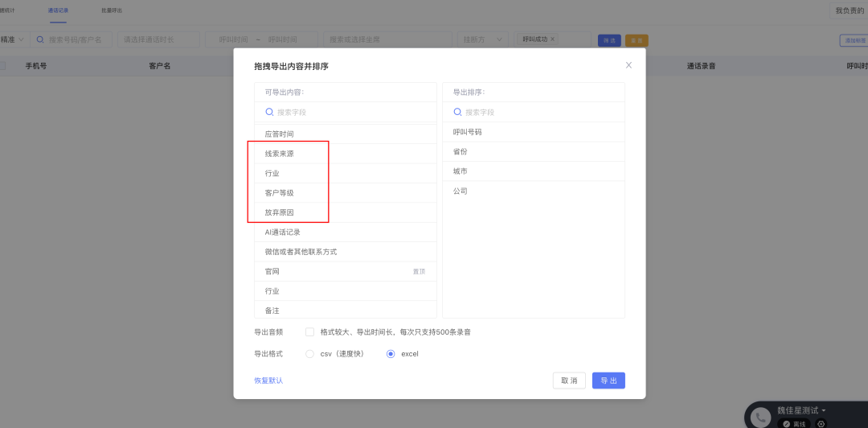Remove the 呼叫成功 filter tag
The width and height of the screenshot is (868, 428).
click(x=552, y=39)
